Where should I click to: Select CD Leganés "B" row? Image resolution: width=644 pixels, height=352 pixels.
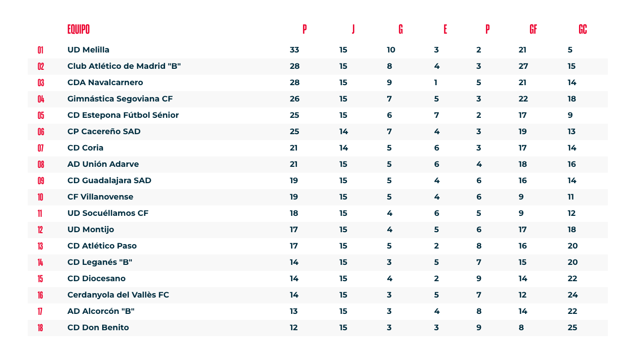pos(318,262)
